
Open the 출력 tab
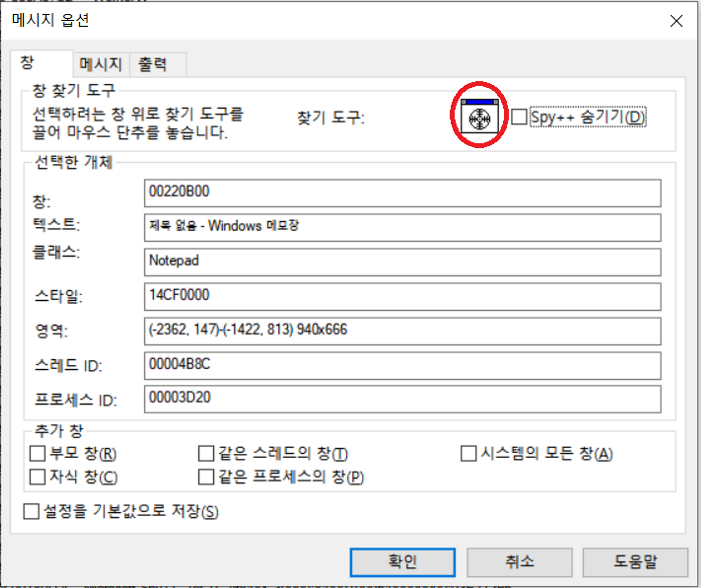click(x=153, y=65)
